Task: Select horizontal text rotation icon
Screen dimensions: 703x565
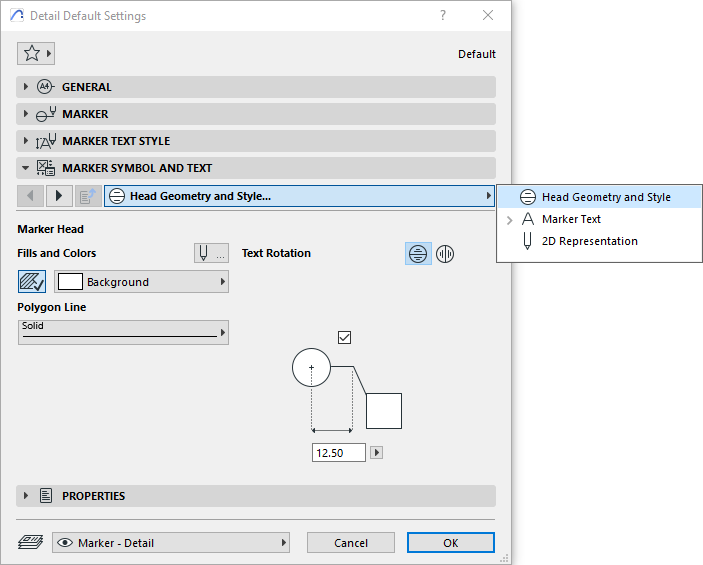Action: (x=418, y=254)
